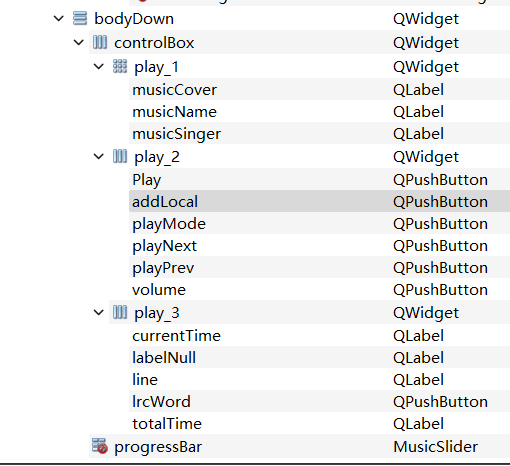The width and height of the screenshot is (510, 466).
Task: Click the QLabel class of musicCover
Action: tap(418, 89)
